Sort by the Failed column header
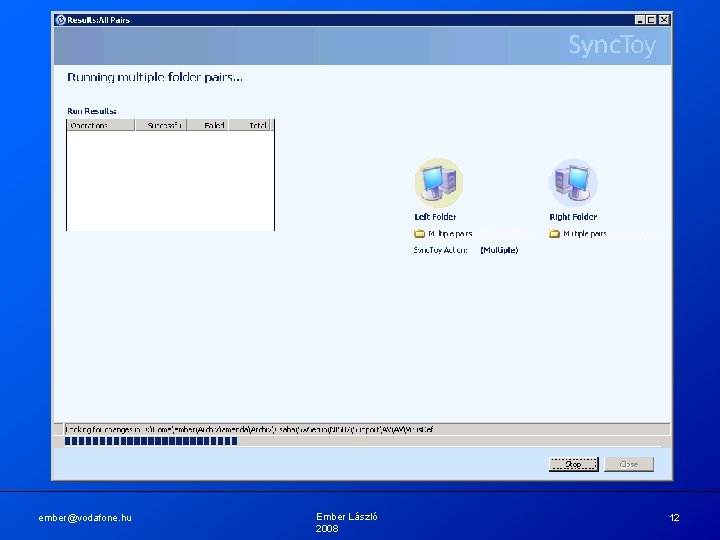Viewport: 720px width, 540px height. (x=208, y=125)
